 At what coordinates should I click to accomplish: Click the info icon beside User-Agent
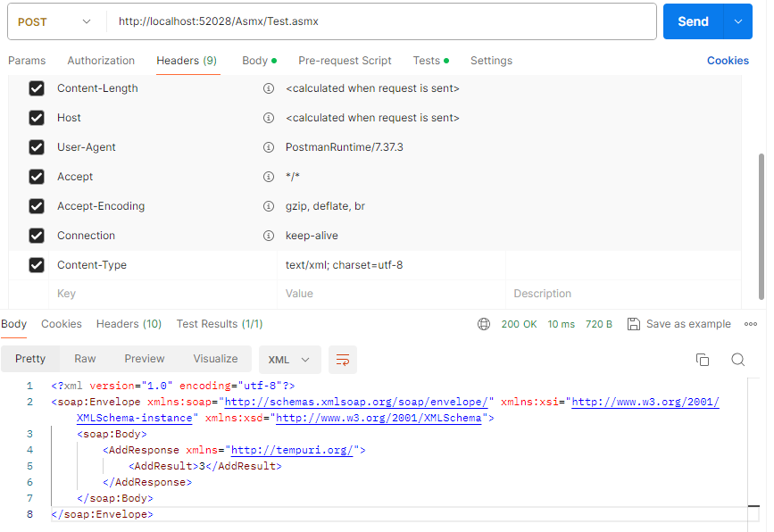[268, 147]
